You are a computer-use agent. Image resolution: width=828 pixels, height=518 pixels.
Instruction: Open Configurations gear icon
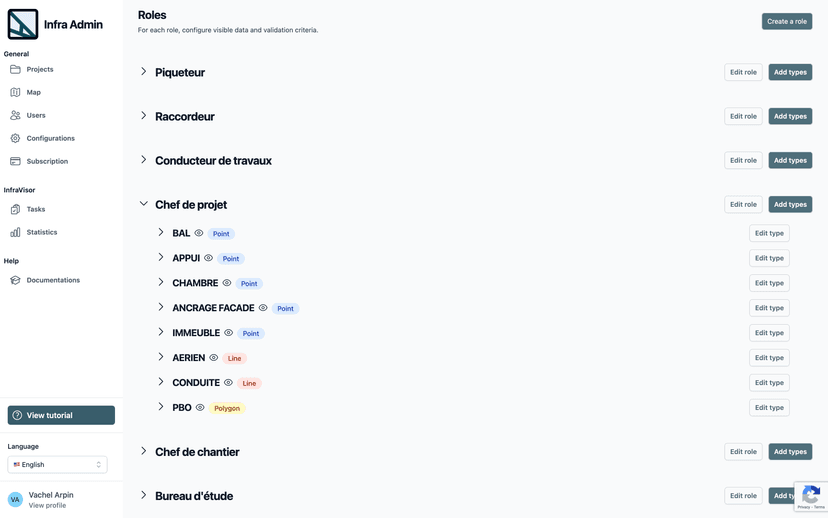coord(15,138)
